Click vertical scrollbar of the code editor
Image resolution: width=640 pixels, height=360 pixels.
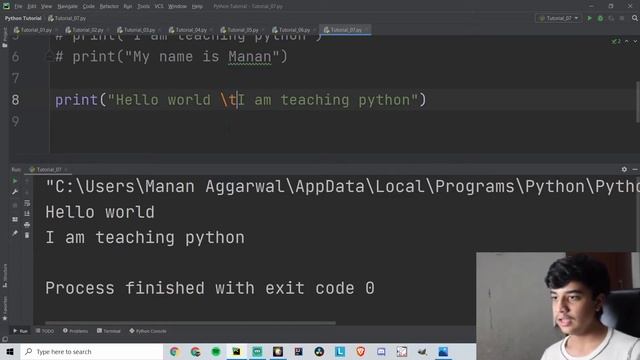637,102
